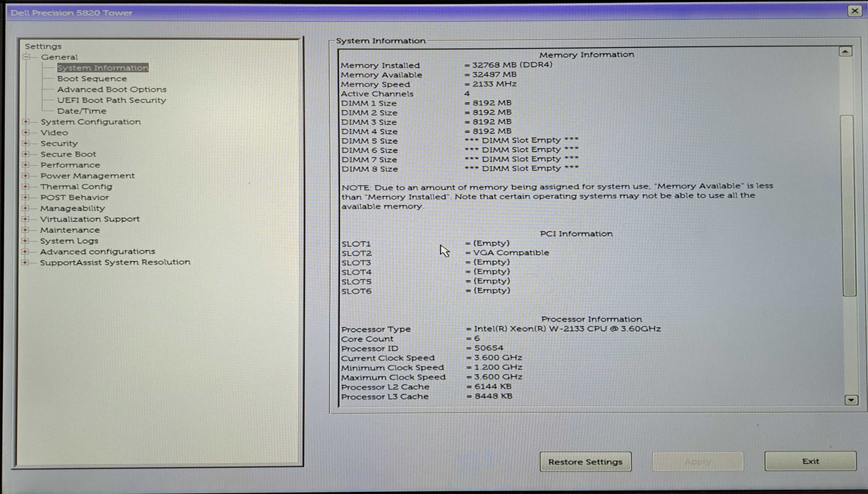Expand the Video settings node
Screen dimensions: 868x494
tap(26, 133)
